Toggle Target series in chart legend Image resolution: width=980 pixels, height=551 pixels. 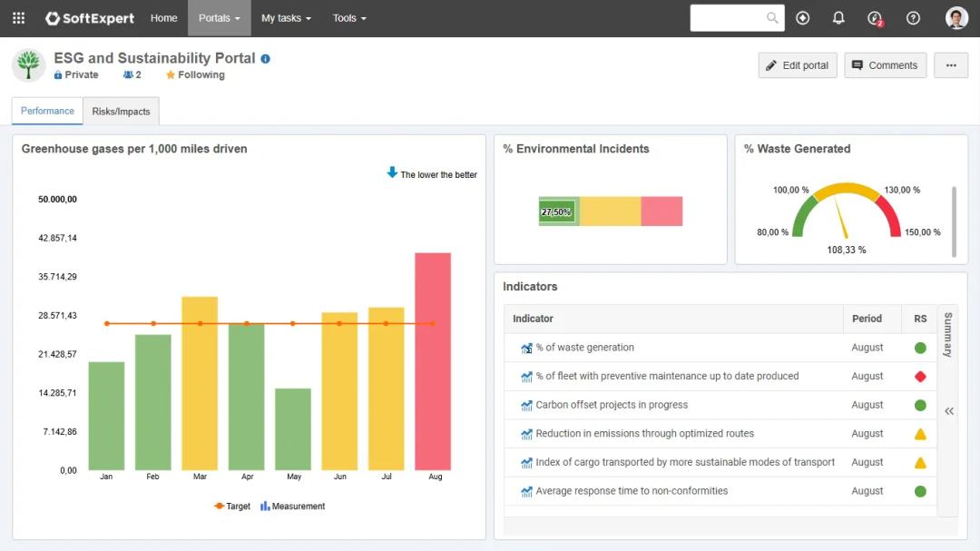tap(232, 507)
